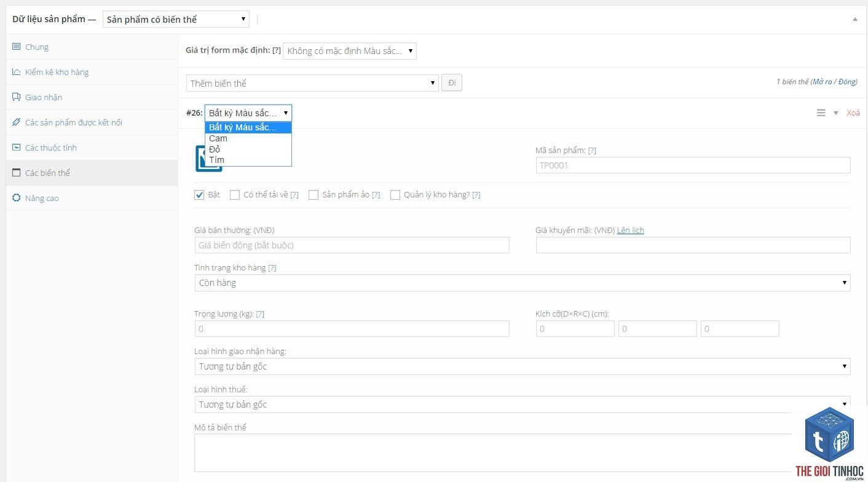Switch to the Chung tab
This screenshot has height=482, width=868.
pos(92,47)
